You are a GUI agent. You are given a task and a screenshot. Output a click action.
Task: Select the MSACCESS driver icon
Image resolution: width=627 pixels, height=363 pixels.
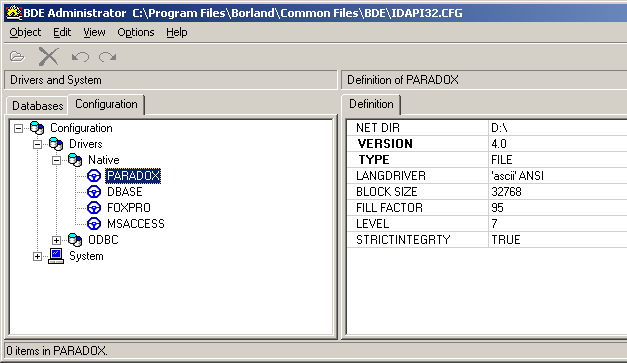pyautogui.click(x=94, y=224)
